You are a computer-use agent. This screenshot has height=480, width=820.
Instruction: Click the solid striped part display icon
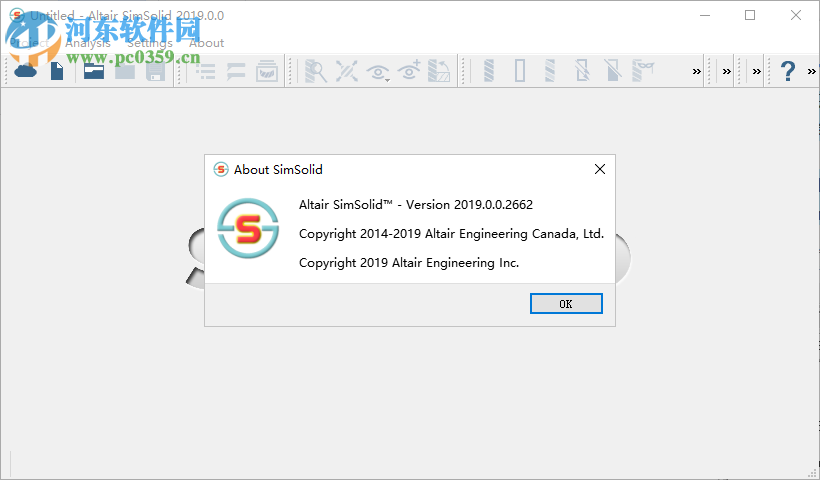pos(489,71)
